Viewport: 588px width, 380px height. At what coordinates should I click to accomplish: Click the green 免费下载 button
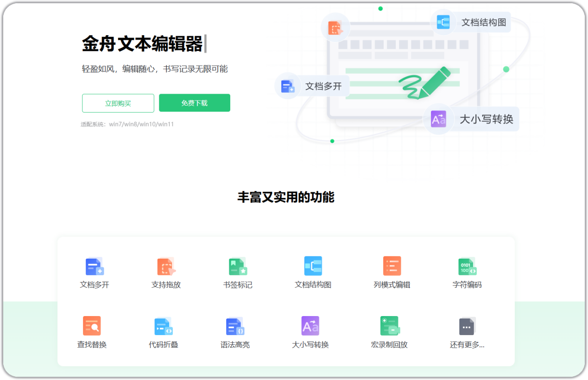coord(195,103)
